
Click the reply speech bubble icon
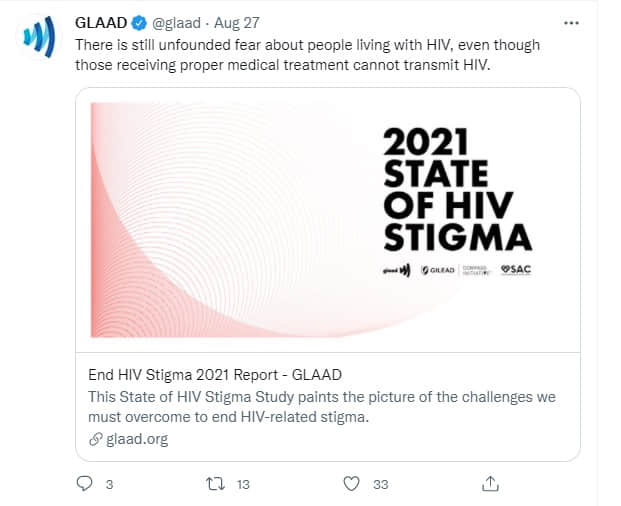84,483
